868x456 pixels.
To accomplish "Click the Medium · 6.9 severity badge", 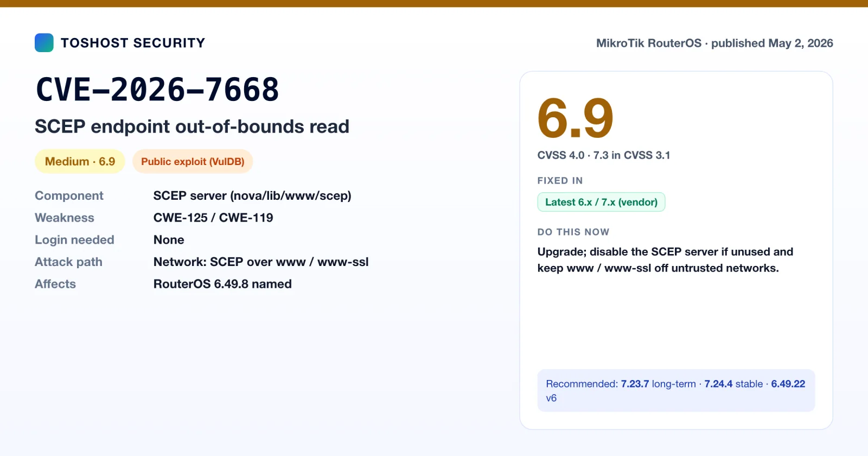I will click(80, 161).
